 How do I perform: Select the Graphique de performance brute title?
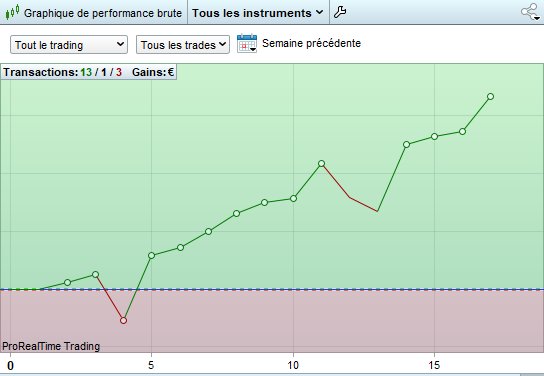[103, 13]
